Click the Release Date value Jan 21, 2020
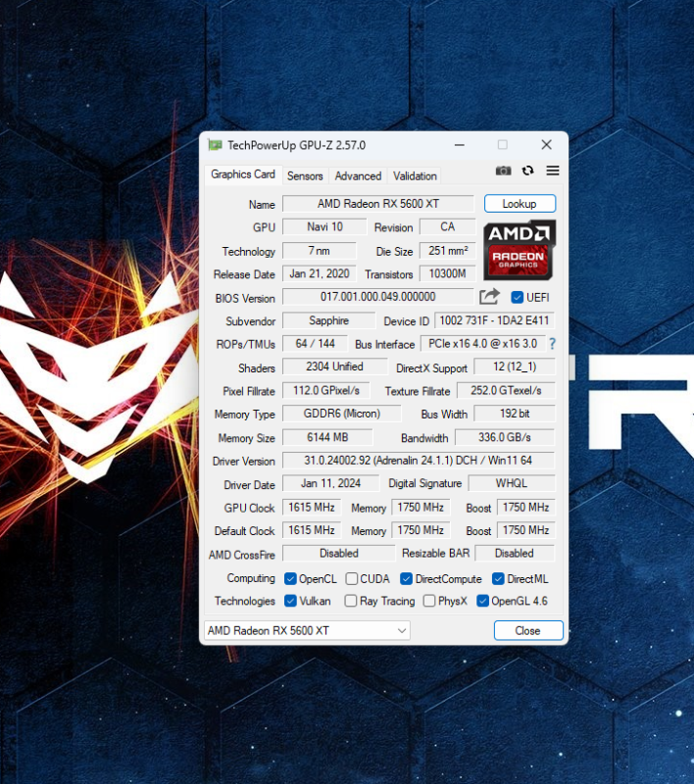The width and height of the screenshot is (694, 784). pos(319,273)
